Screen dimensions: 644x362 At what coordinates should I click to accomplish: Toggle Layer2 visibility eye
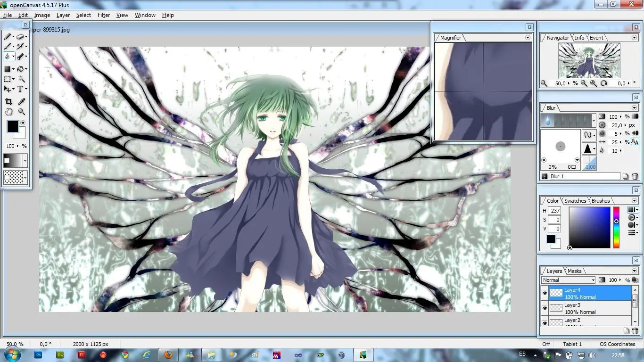(x=545, y=322)
